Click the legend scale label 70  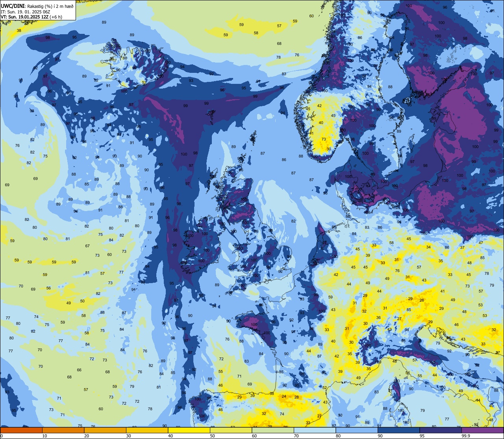(296, 436)
